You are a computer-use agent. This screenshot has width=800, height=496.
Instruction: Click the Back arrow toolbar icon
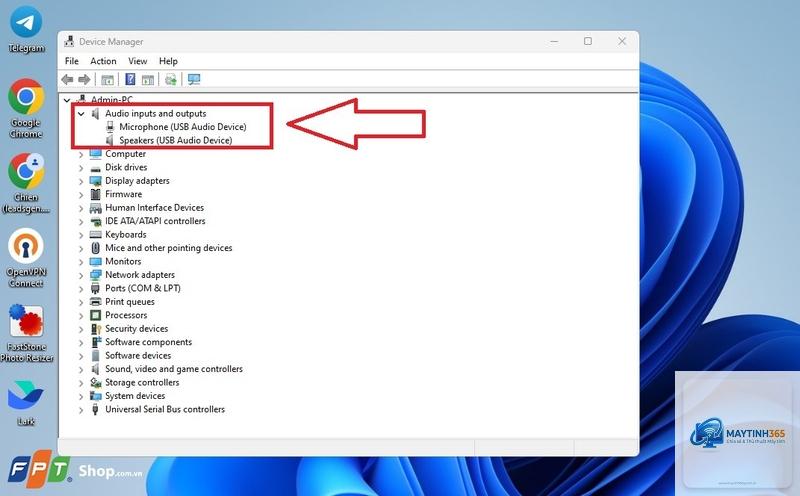click(x=67, y=80)
